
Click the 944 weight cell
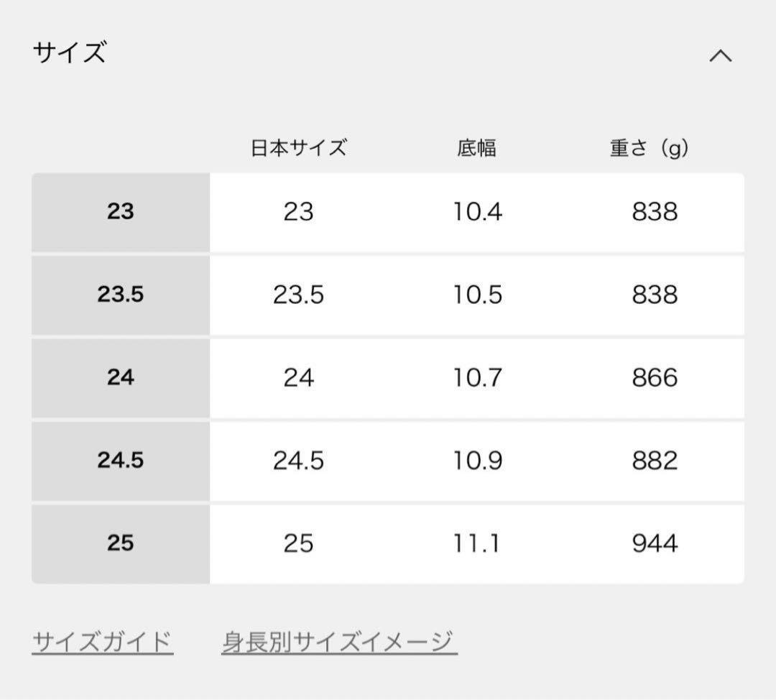click(x=655, y=543)
